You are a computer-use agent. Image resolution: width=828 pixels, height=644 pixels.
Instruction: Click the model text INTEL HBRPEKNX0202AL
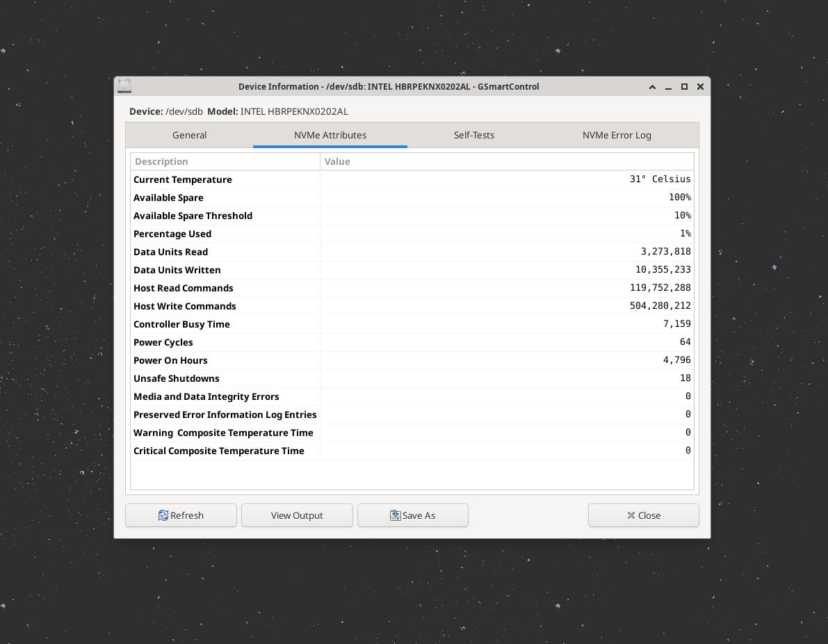pyautogui.click(x=294, y=111)
